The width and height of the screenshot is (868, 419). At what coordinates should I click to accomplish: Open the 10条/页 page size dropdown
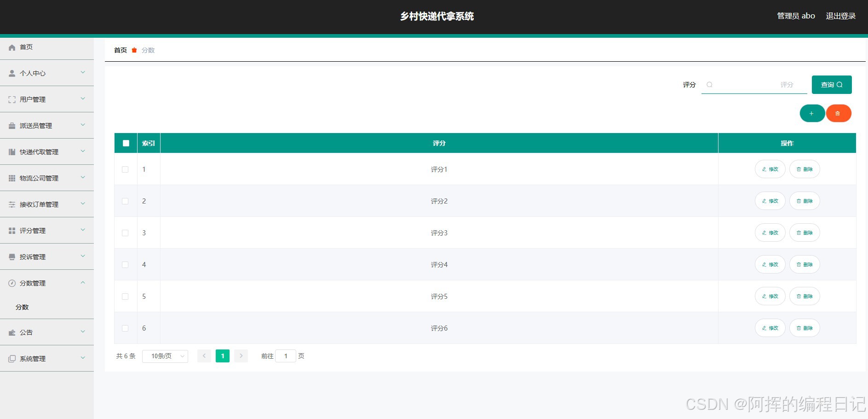tap(165, 356)
